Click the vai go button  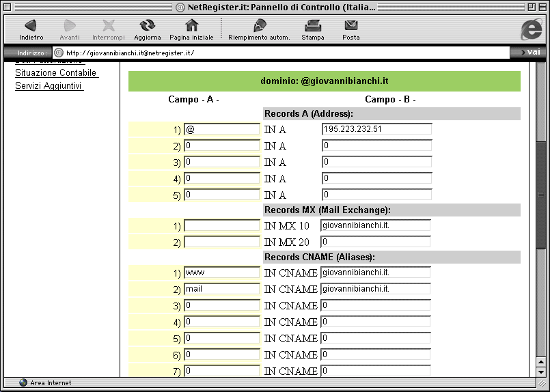[x=530, y=52]
